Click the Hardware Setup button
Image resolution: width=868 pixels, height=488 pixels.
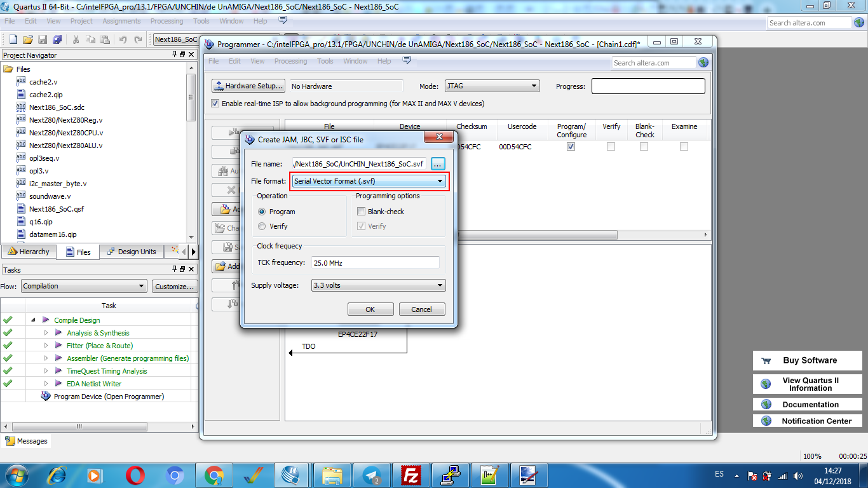(x=248, y=86)
